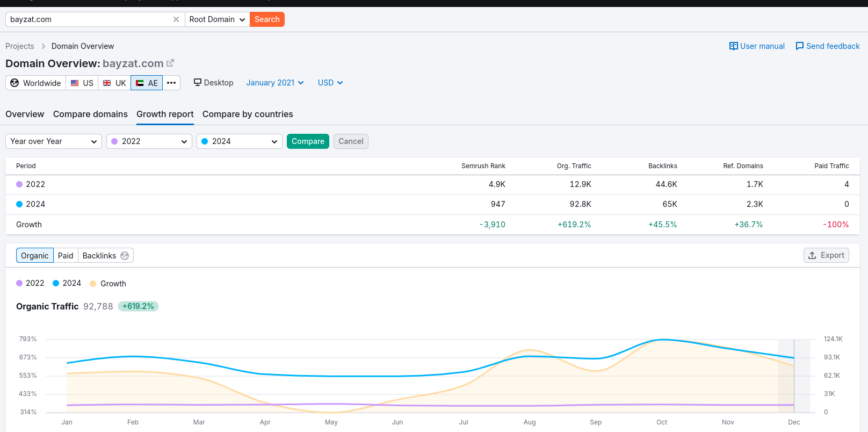Click the globe icon next to Backlinks
Screen dimensions: 868x432
[125, 256]
